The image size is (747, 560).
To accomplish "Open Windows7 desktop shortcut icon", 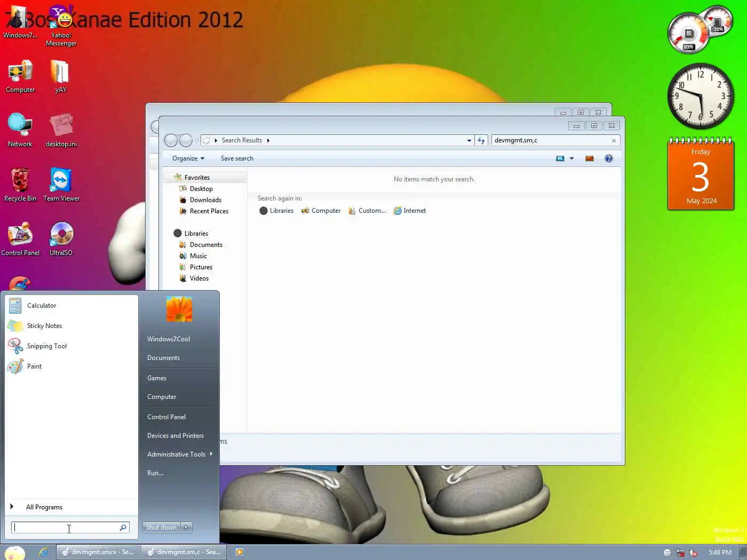I will coord(20,22).
